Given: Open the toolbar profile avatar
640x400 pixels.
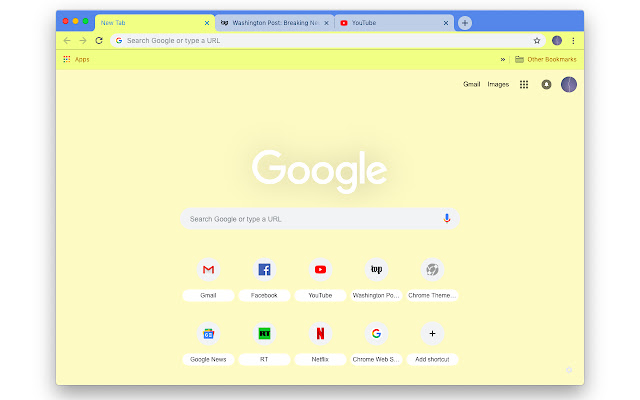Looking at the screenshot, I should pyautogui.click(x=557, y=40).
